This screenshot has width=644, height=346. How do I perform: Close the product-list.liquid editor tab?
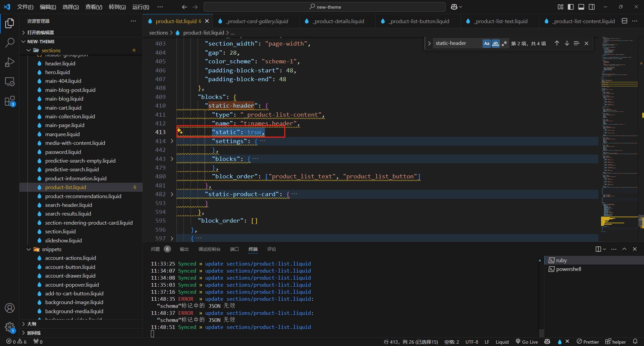(207, 21)
